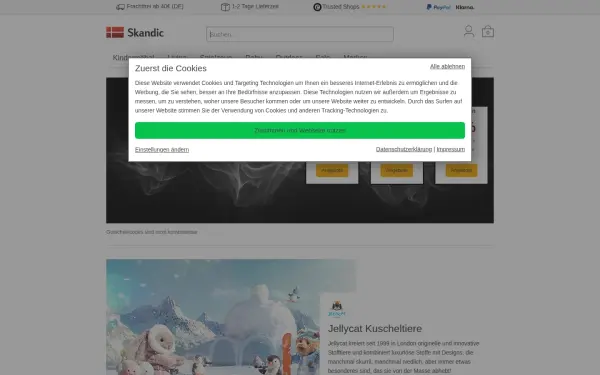Click the Skandic flag logo

click(115, 33)
